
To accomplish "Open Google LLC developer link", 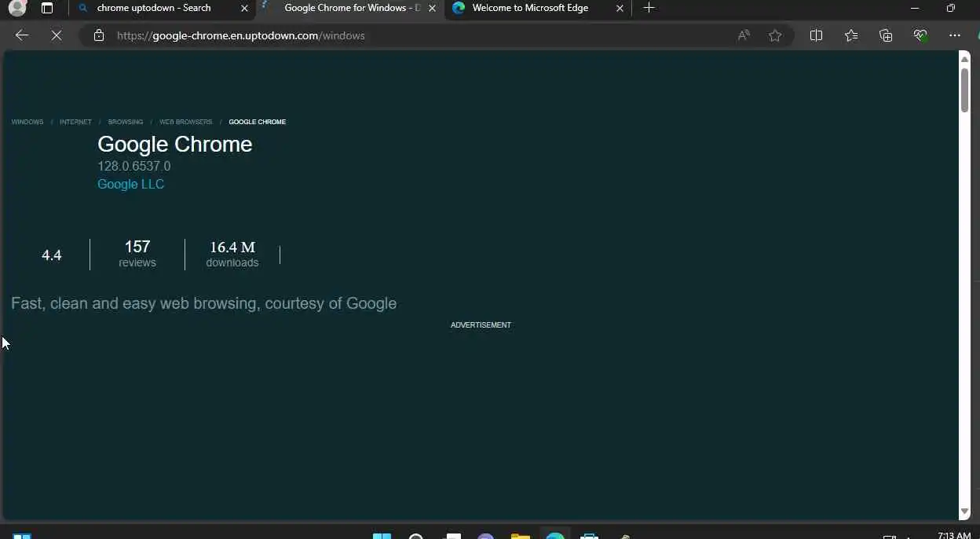I will [130, 184].
